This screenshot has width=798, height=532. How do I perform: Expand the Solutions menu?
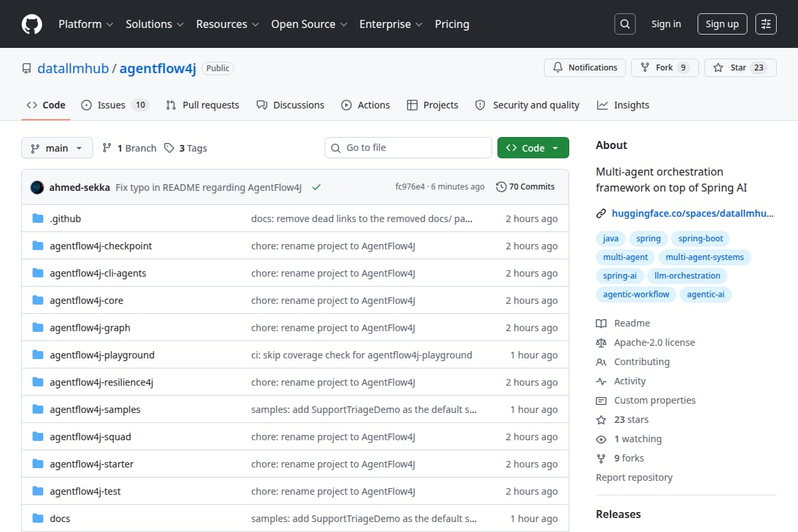pos(154,24)
